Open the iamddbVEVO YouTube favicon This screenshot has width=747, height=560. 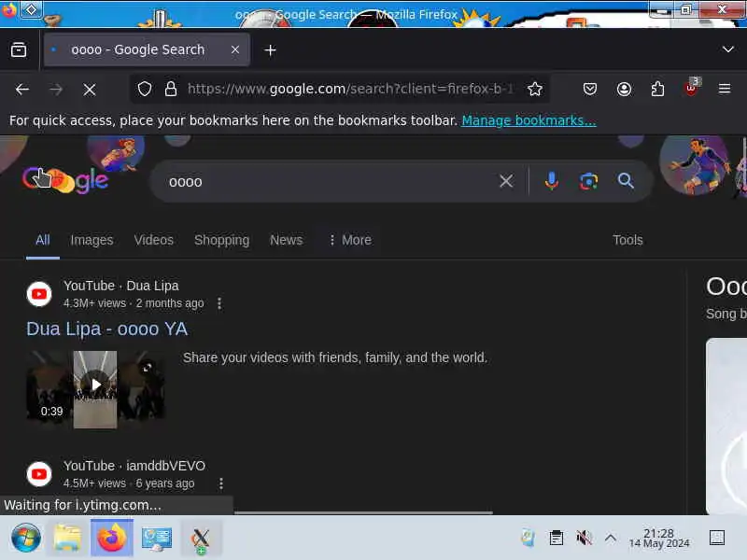[x=39, y=474]
